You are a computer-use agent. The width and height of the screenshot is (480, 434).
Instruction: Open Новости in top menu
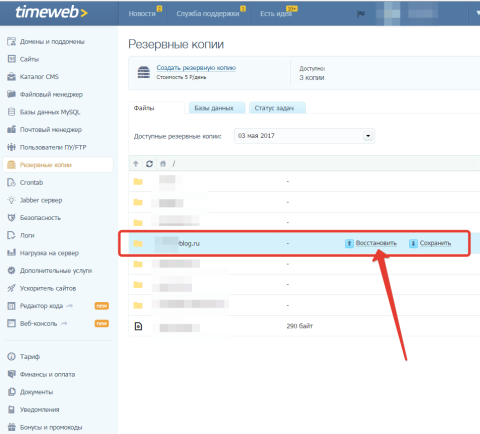[x=142, y=14]
